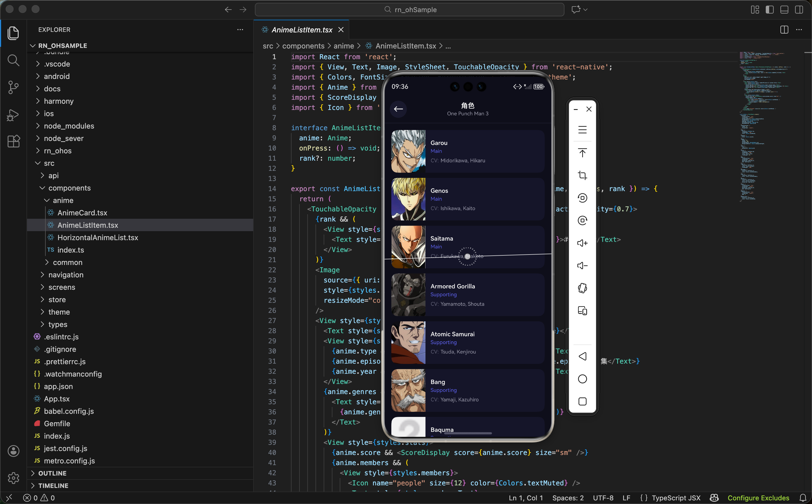Image resolution: width=812 pixels, height=504 pixels.
Task: Open the Source Control view
Action: [x=13, y=87]
